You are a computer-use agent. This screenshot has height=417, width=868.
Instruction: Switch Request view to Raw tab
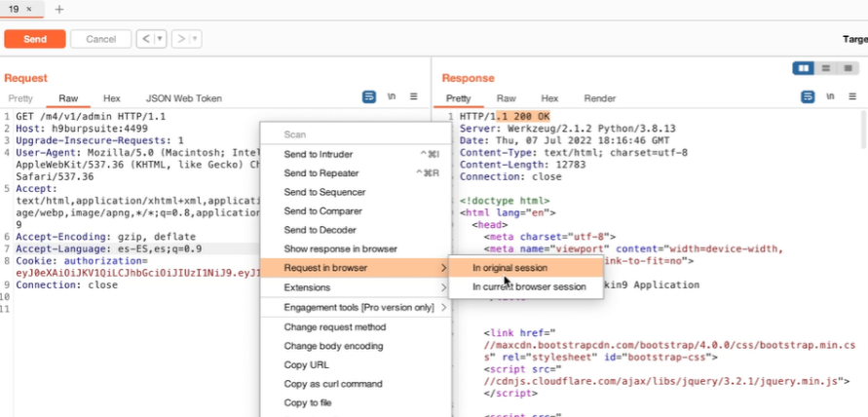click(68, 98)
